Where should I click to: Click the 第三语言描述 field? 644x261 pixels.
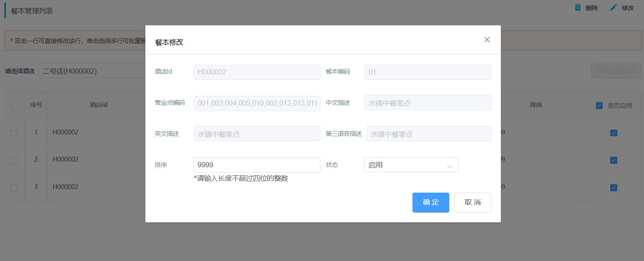point(429,134)
